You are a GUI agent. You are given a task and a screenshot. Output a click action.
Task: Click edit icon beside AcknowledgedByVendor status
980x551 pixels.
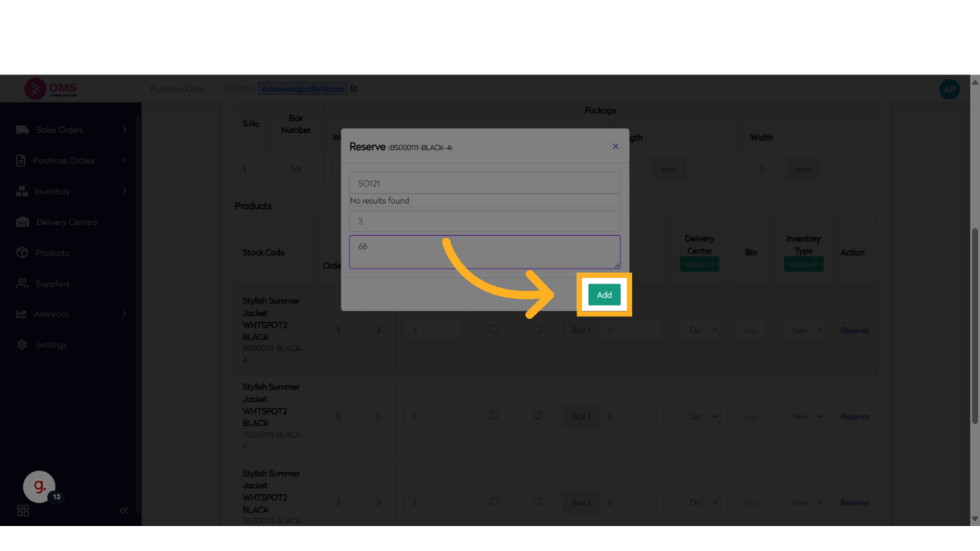pos(354,89)
